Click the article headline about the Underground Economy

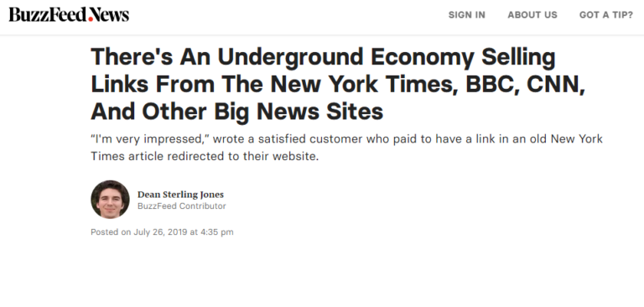coord(338,84)
